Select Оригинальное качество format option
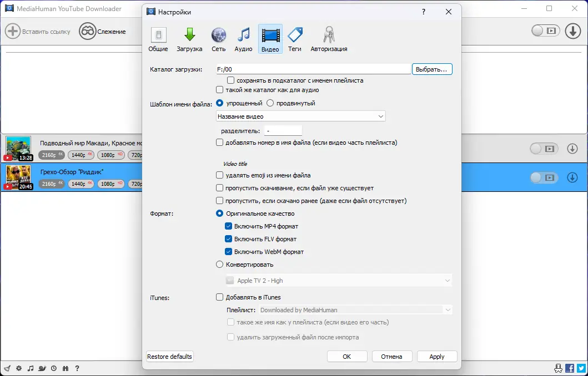Viewport: 588px width, 376px height. (x=220, y=214)
